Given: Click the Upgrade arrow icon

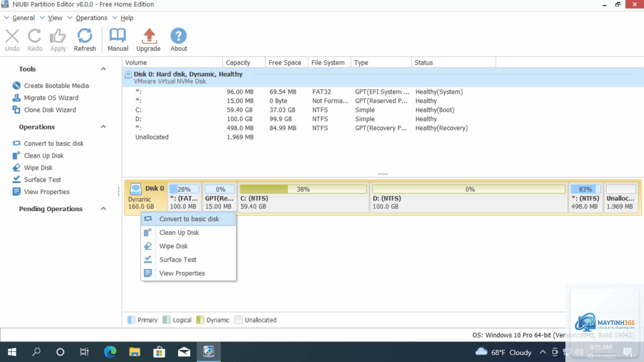Looking at the screenshot, I should click(148, 36).
